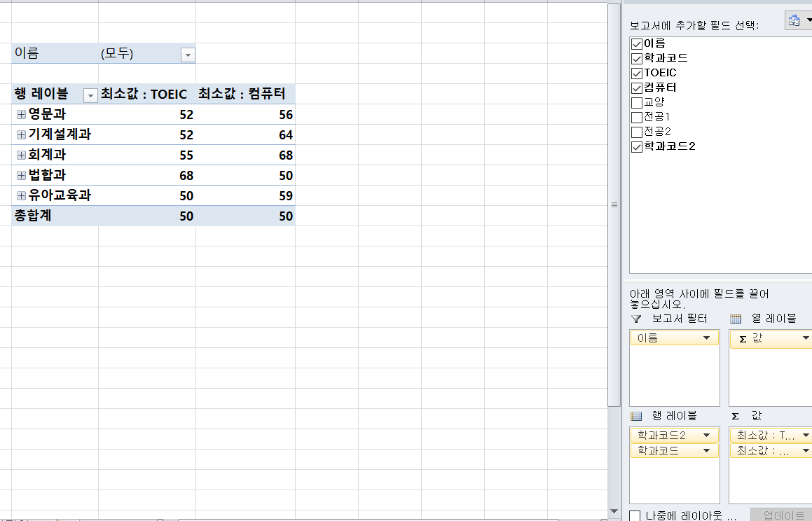Click the plus icon beside 유아교육과
The width and height of the screenshot is (812, 521).
pos(21,195)
